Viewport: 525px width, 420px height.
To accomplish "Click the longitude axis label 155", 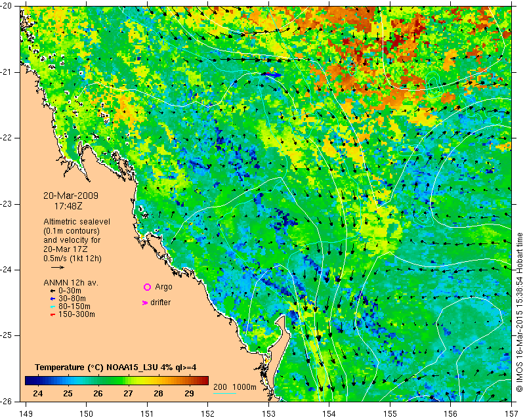I will point(390,414).
